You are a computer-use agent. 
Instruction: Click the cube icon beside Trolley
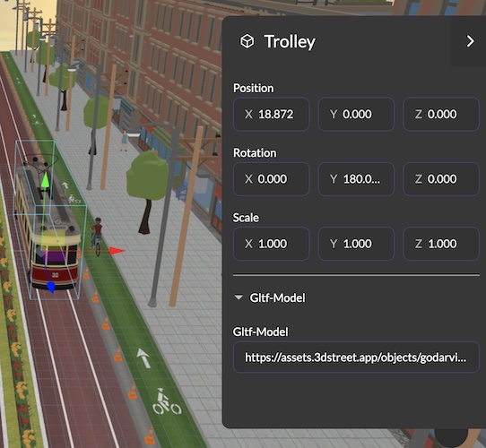pos(247,41)
